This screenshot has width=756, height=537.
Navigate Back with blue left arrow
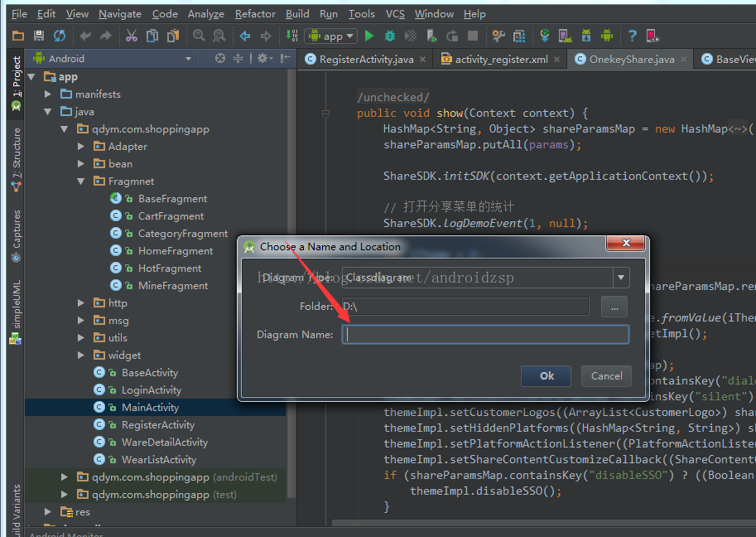[x=245, y=36]
